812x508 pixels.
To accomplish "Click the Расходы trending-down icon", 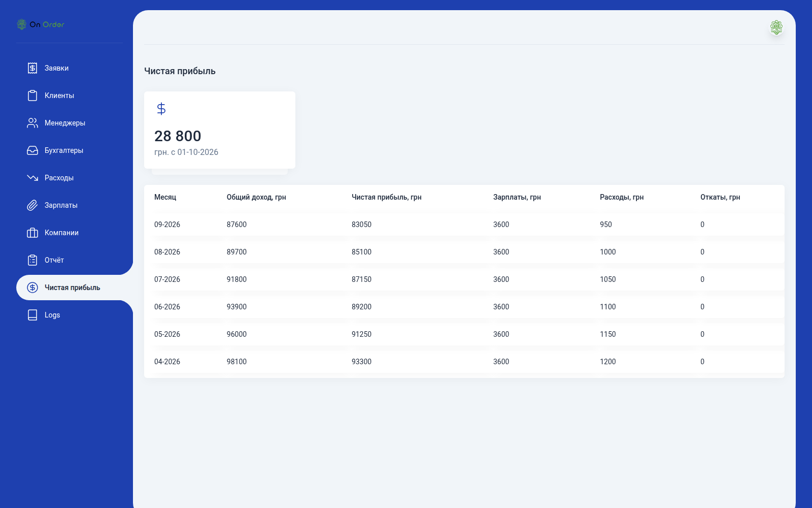I will pos(32,178).
